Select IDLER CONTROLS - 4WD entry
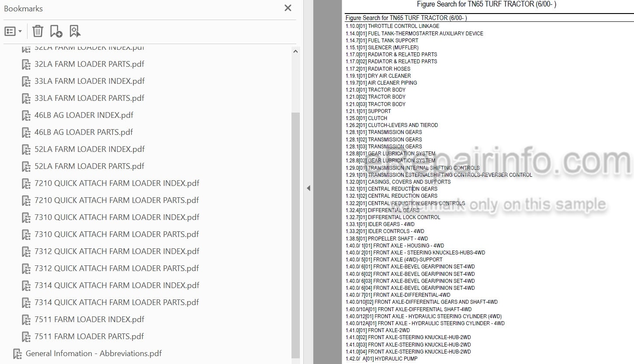This screenshot has height=364, width=634. (385, 231)
